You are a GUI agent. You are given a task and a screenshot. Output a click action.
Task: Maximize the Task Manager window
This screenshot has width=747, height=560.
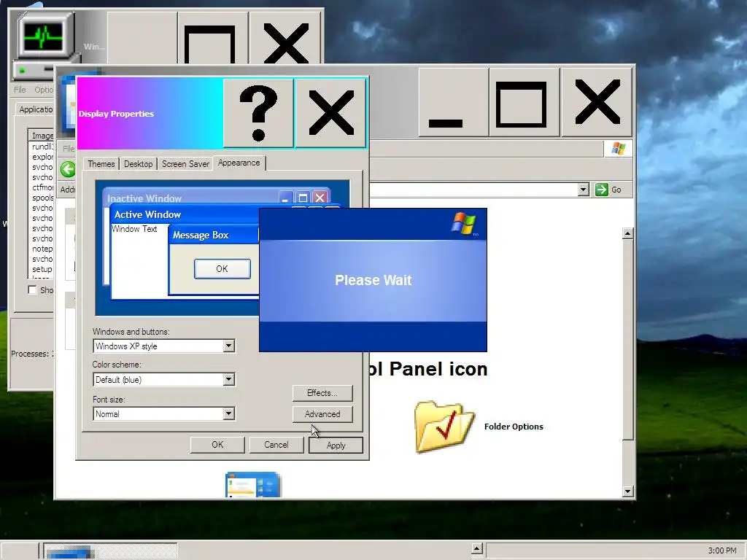[x=212, y=38]
